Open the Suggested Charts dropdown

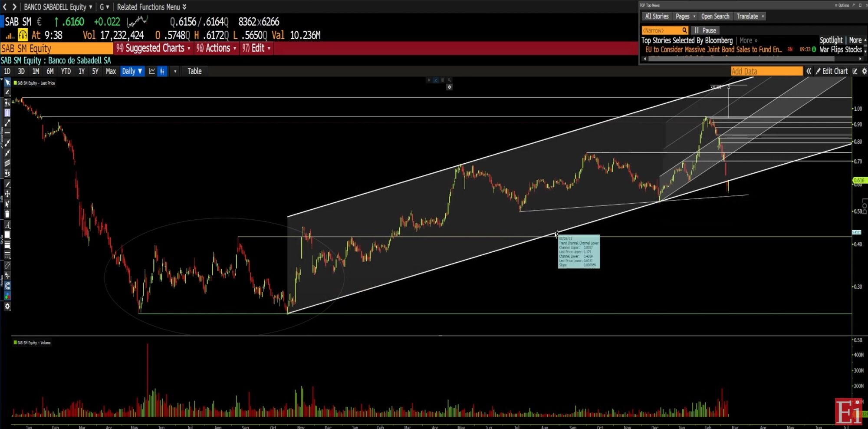pyautogui.click(x=153, y=48)
